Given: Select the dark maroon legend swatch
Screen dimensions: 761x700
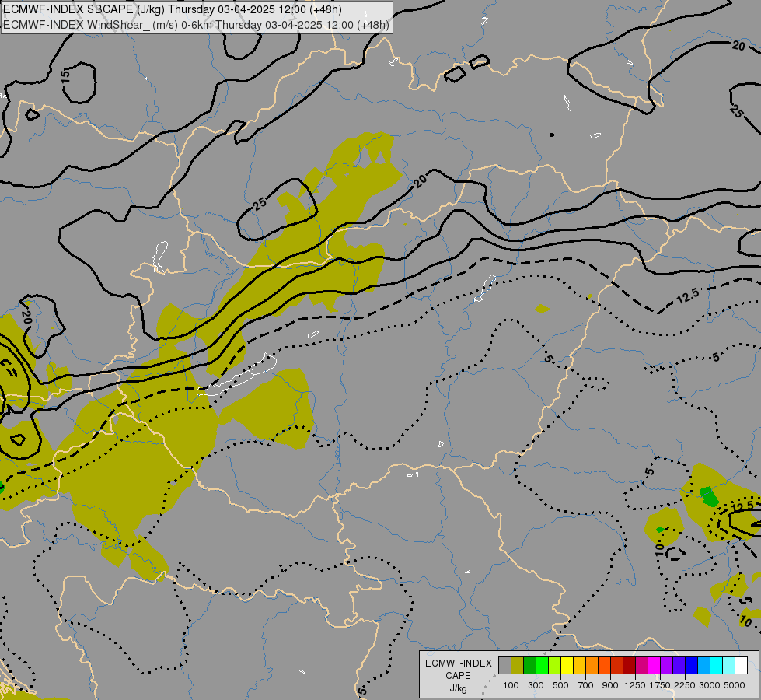Looking at the screenshot, I should [x=630, y=666].
